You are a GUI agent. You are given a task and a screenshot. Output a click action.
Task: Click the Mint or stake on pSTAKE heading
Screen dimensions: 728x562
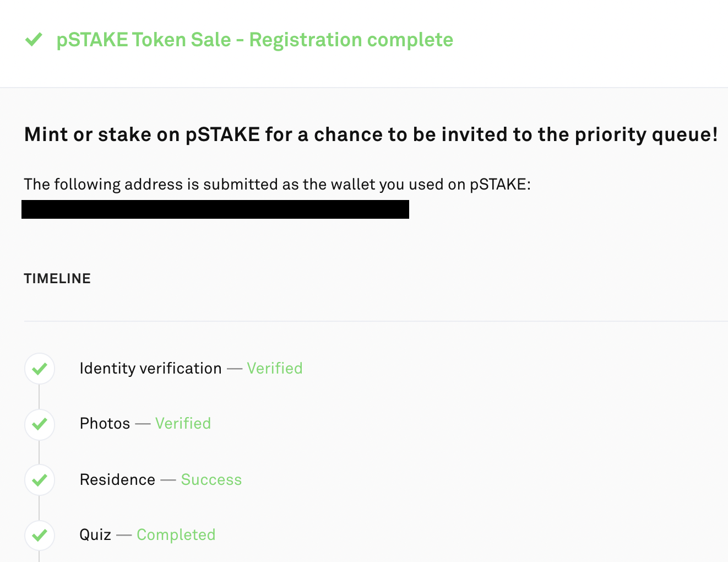coord(371,134)
